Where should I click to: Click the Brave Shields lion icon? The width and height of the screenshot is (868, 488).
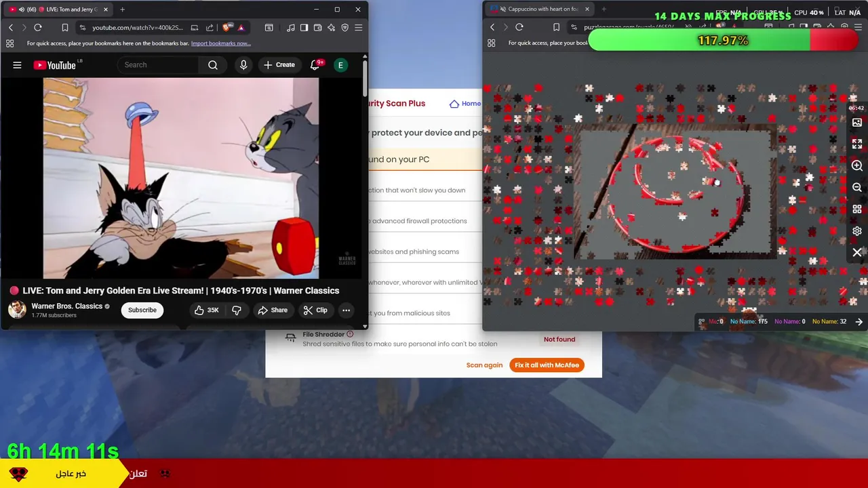click(x=227, y=28)
